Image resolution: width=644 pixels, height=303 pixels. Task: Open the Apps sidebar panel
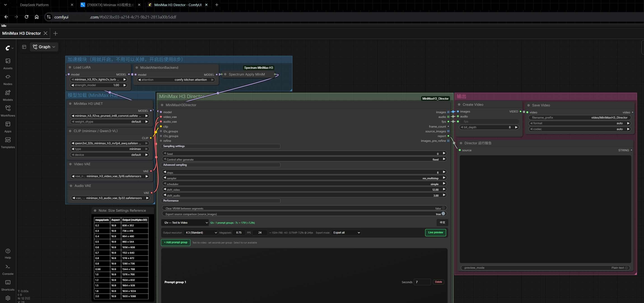8,127
